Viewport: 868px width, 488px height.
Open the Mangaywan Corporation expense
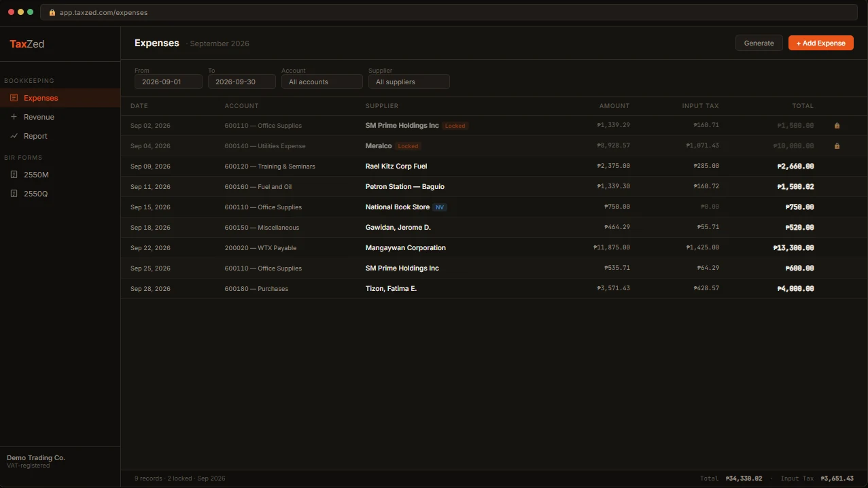point(406,248)
